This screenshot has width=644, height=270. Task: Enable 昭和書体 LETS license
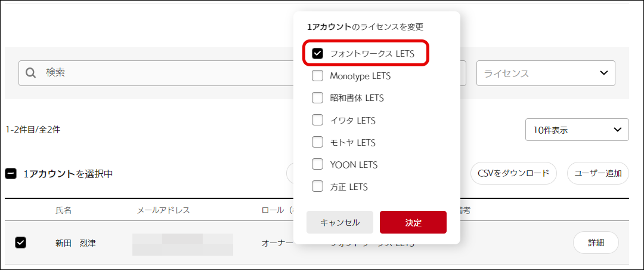[318, 98]
